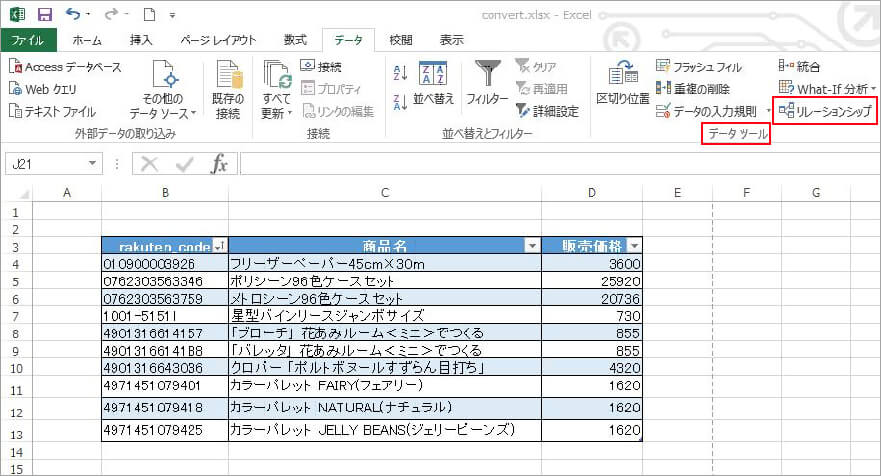Open 販売価格 column filter dropdown
This screenshot has width=881, height=476.
pyautogui.click(x=634, y=246)
